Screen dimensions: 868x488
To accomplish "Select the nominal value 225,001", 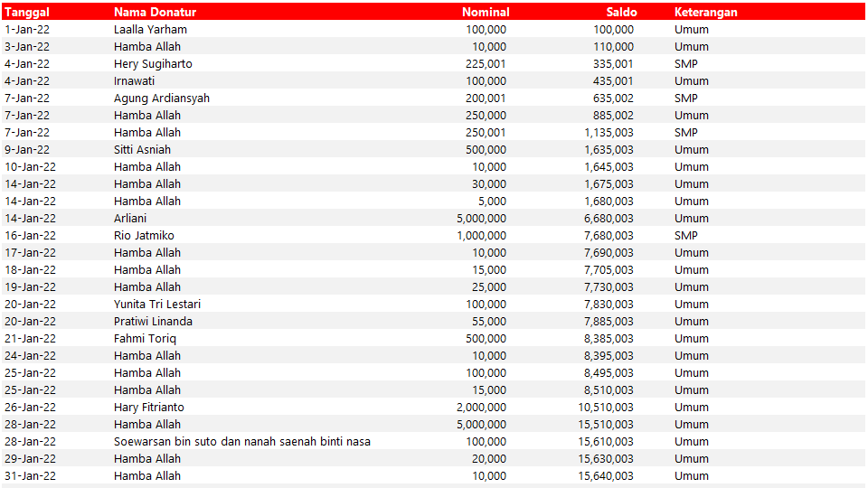I will point(486,63).
